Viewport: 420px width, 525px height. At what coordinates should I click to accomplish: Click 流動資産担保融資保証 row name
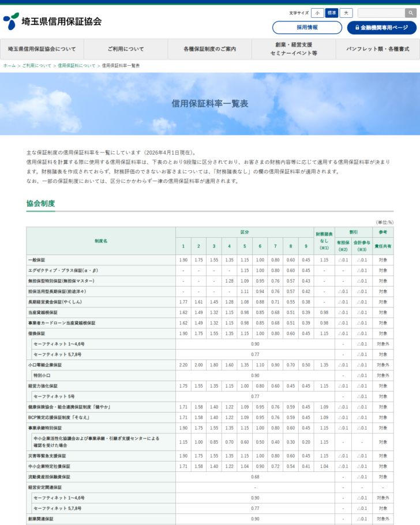tap(49, 477)
